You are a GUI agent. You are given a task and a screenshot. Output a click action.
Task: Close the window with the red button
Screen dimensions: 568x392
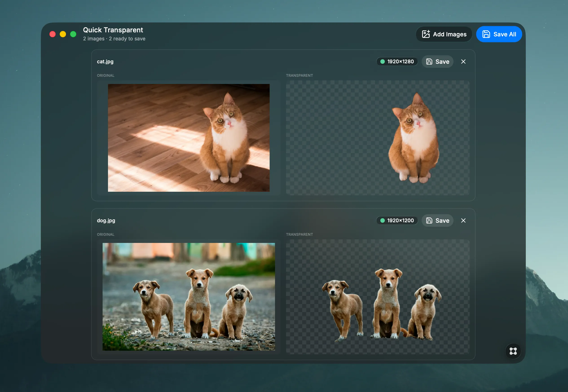pyautogui.click(x=53, y=34)
